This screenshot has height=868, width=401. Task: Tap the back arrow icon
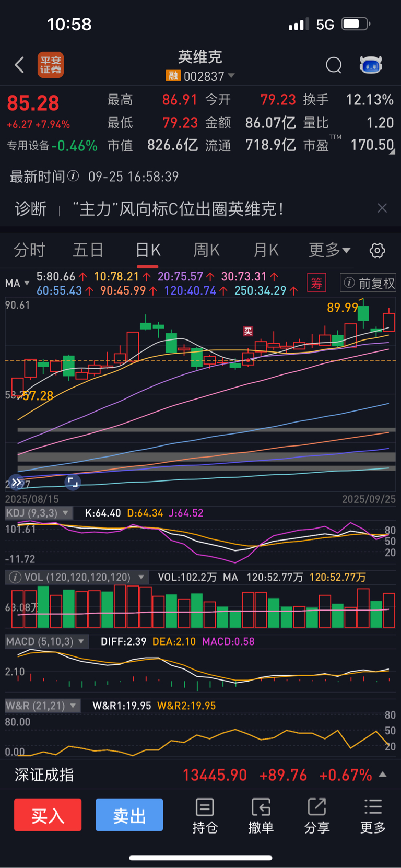[19, 65]
